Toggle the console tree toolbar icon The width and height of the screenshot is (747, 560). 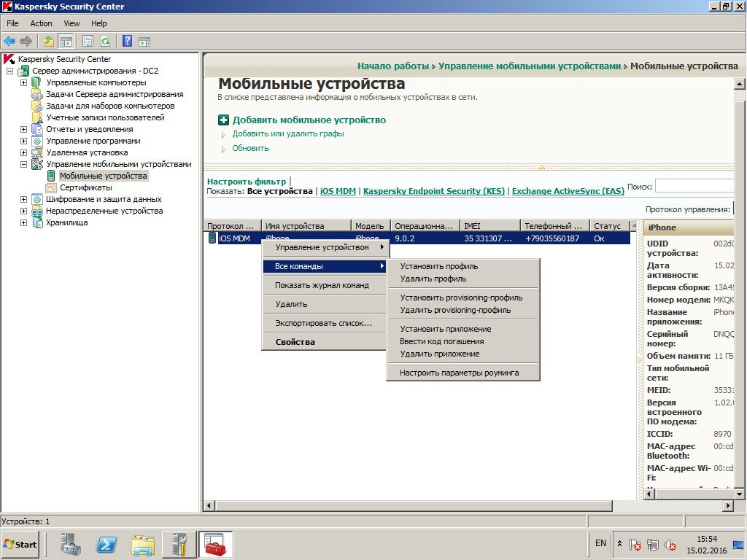(x=66, y=42)
